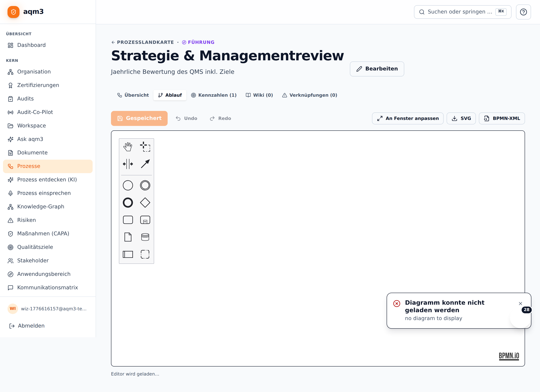Switch to the Kennzahlen (1) tab
Viewport: 540px width, 392px height.
pyautogui.click(x=214, y=95)
